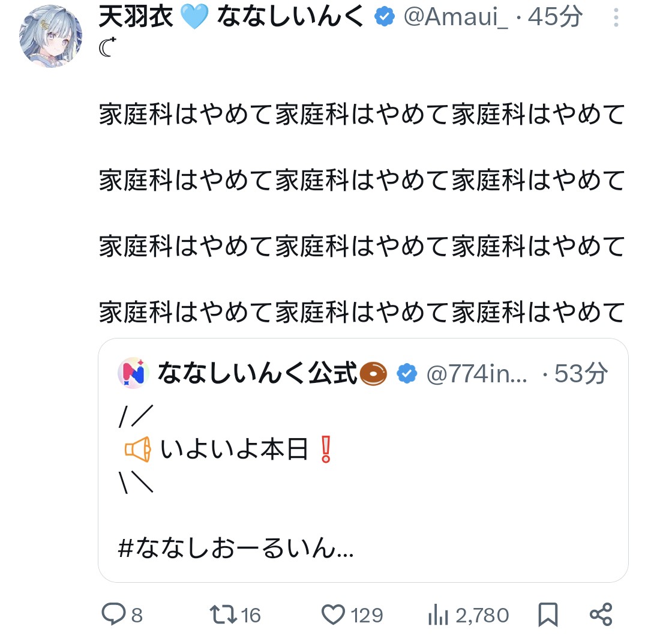Click the 45分 post timestamp
The height and width of the screenshot is (644, 648).
point(555,17)
